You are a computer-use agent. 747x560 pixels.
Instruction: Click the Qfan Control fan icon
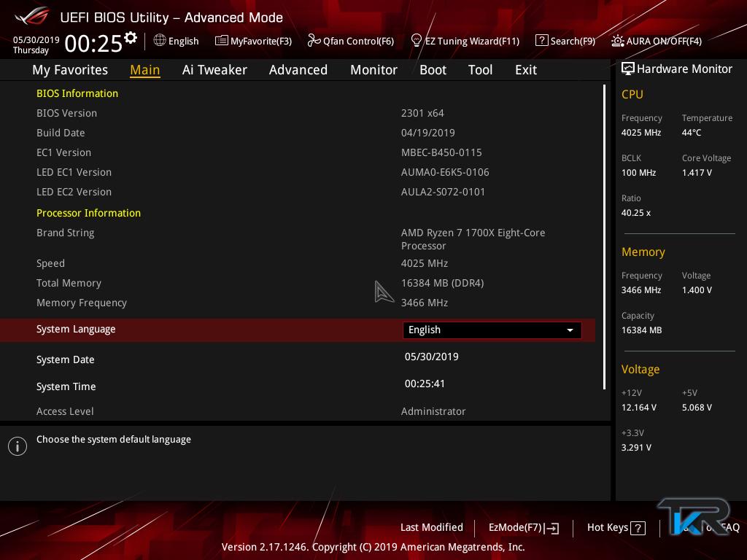tap(314, 41)
